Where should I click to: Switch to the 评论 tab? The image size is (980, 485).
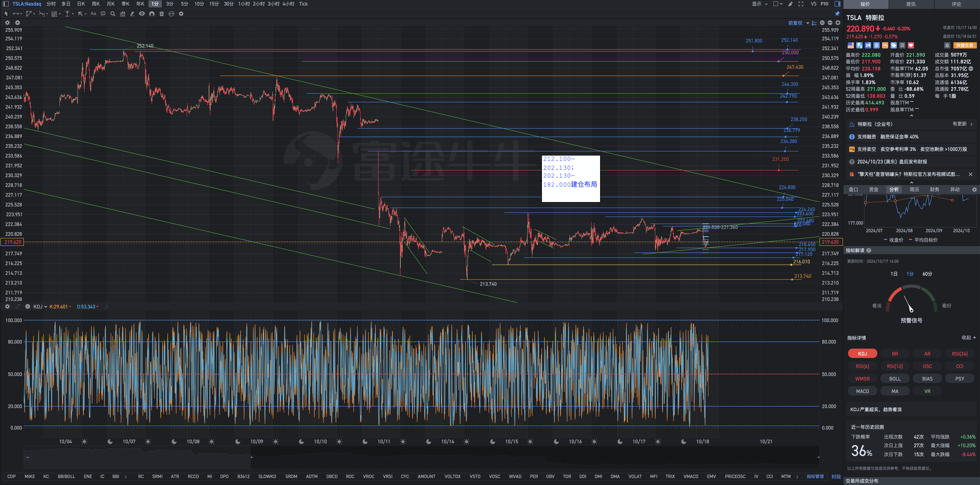tap(956, 4)
